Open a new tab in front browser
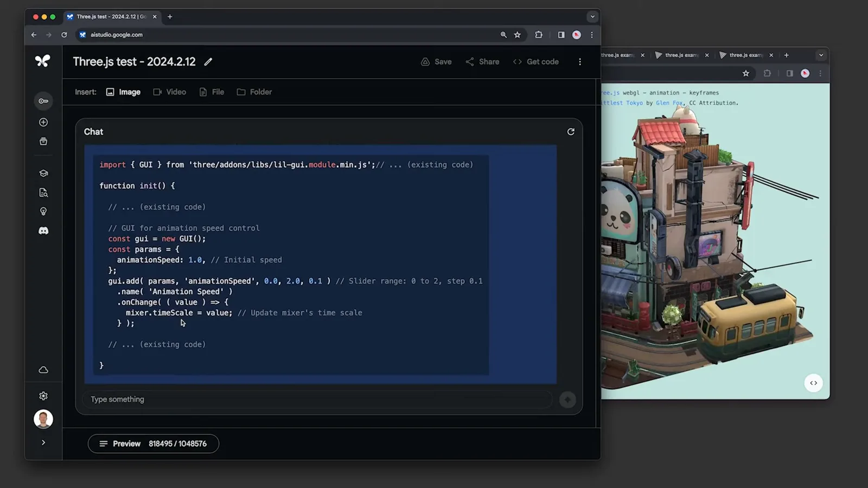The height and width of the screenshot is (488, 868). tap(170, 17)
